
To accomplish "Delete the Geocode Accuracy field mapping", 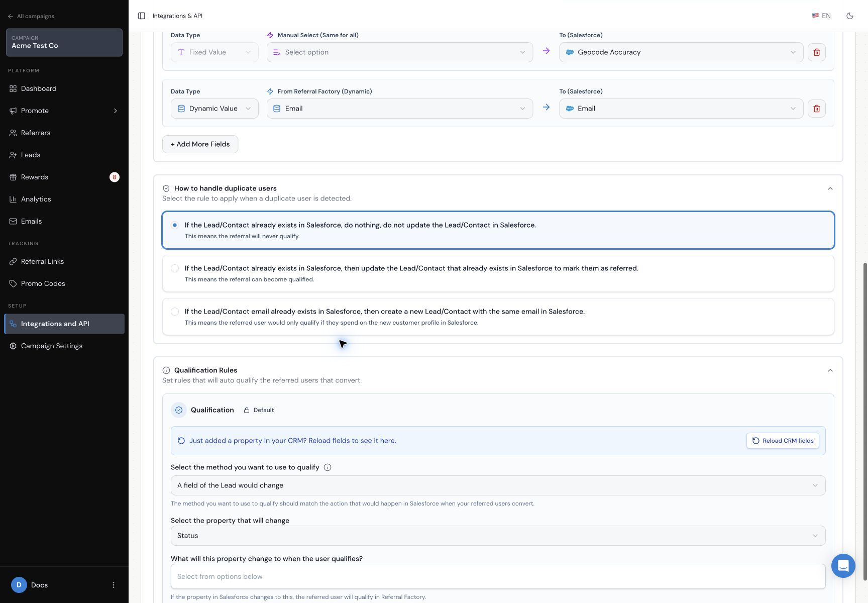I will (x=817, y=52).
